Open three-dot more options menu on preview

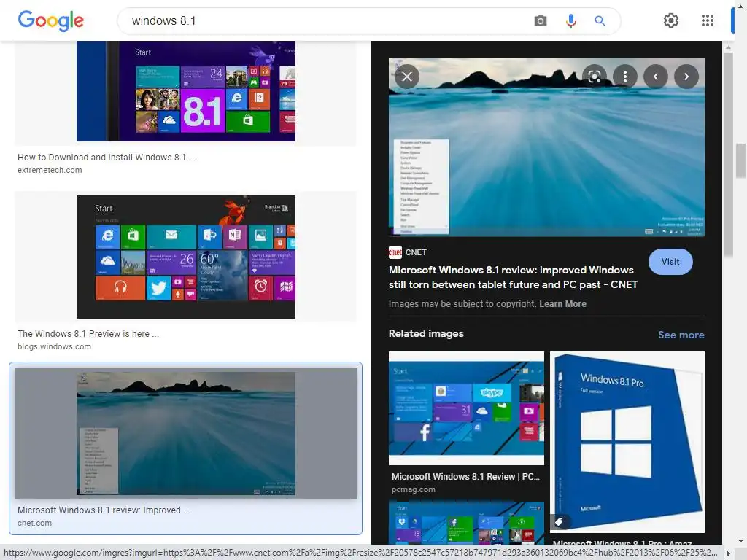pyautogui.click(x=625, y=77)
